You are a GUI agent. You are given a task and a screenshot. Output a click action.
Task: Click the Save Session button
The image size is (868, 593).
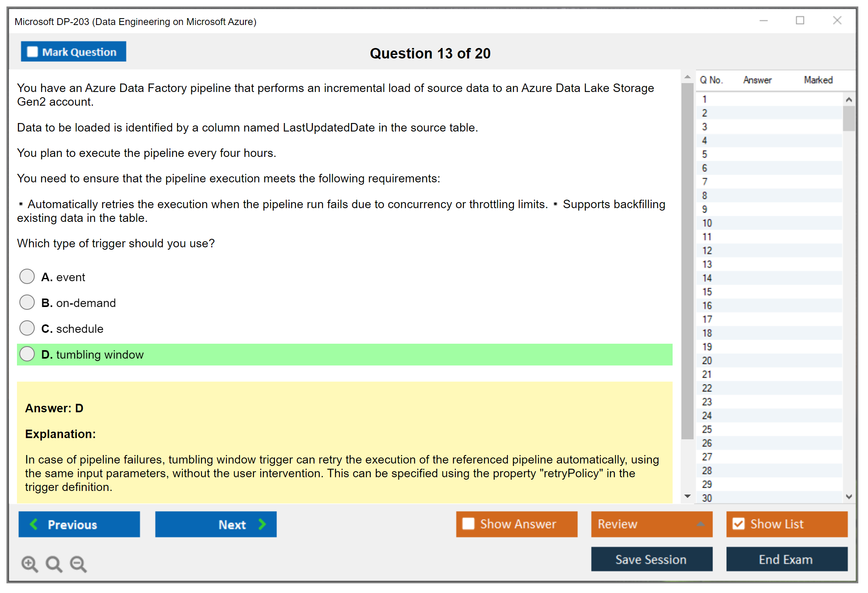point(651,559)
